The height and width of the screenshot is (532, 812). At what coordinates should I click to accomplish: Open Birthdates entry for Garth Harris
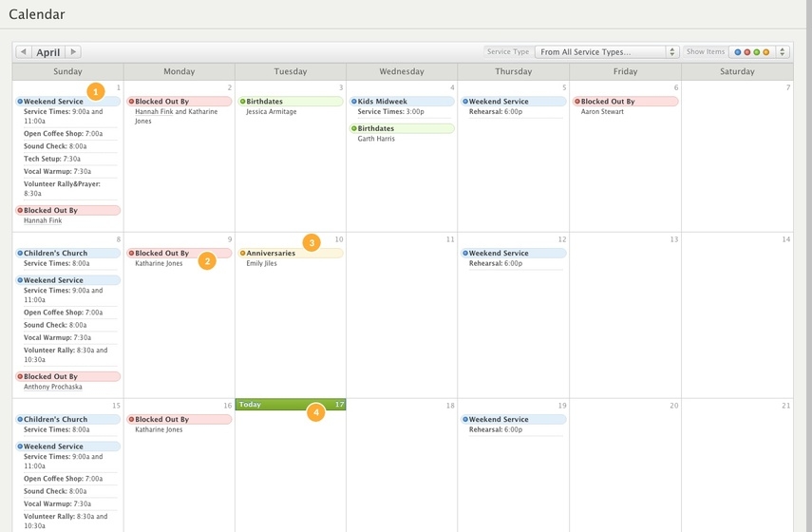point(402,128)
